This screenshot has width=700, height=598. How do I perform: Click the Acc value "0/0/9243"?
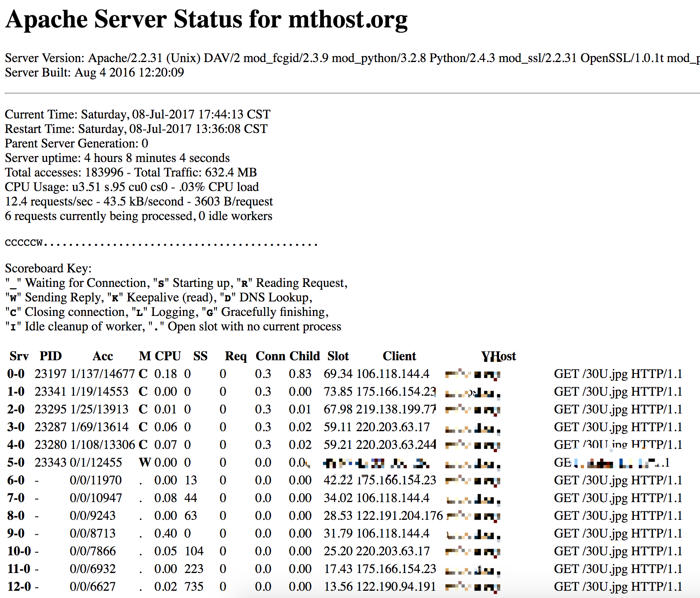coord(93,516)
